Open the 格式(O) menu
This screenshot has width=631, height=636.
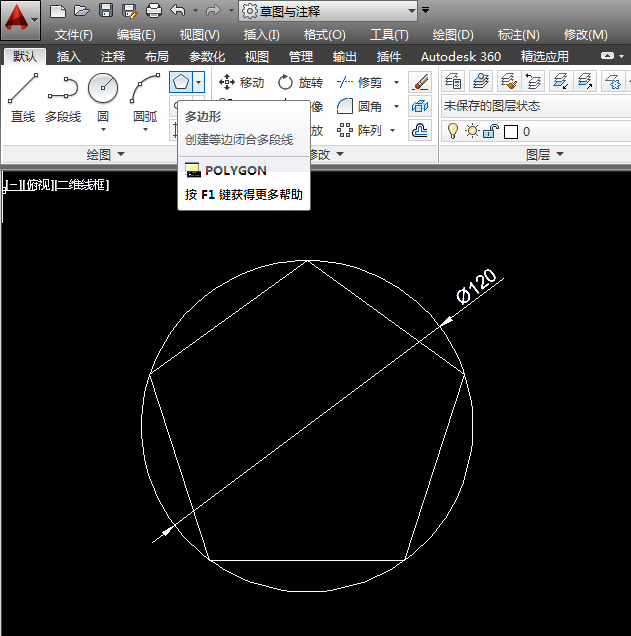tap(325, 35)
